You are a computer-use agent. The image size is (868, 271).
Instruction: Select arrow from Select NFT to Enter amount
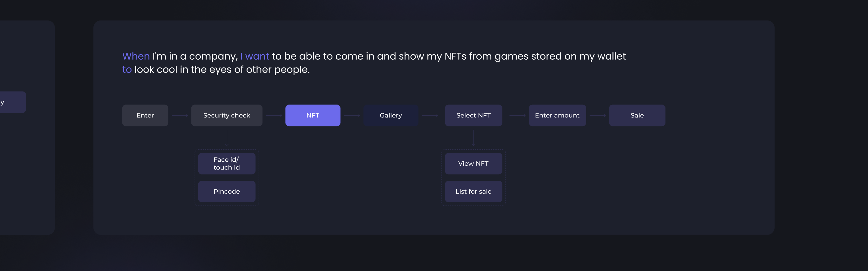[517, 115]
